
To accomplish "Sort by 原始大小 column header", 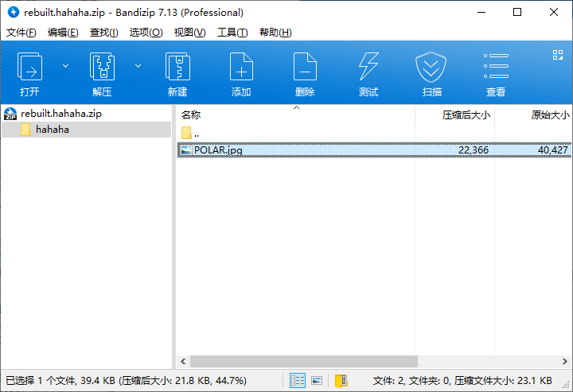I will (x=533, y=115).
